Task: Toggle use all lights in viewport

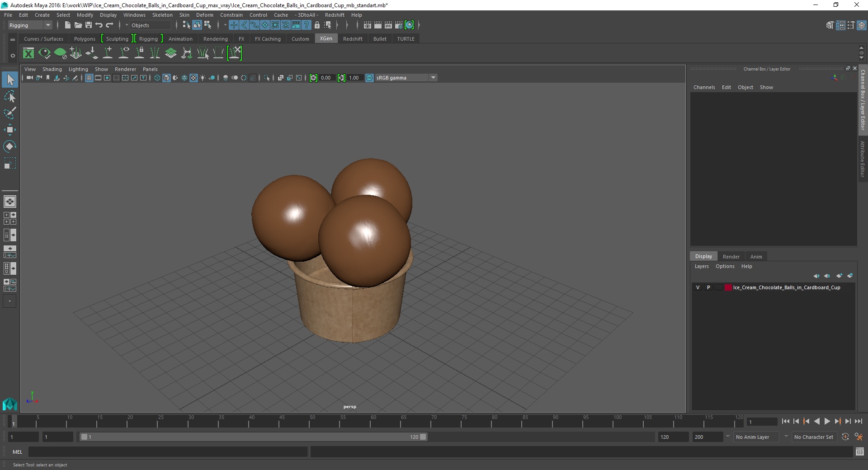Action: click(x=203, y=78)
